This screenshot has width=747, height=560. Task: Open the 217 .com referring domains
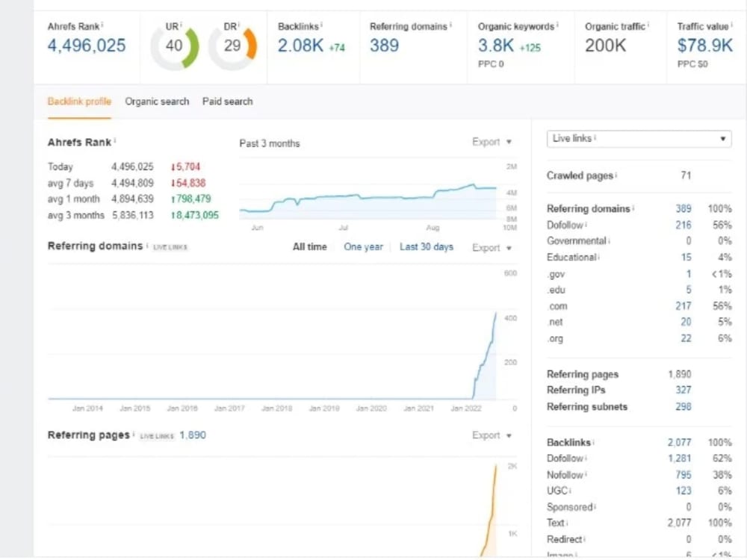(x=684, y=305)
